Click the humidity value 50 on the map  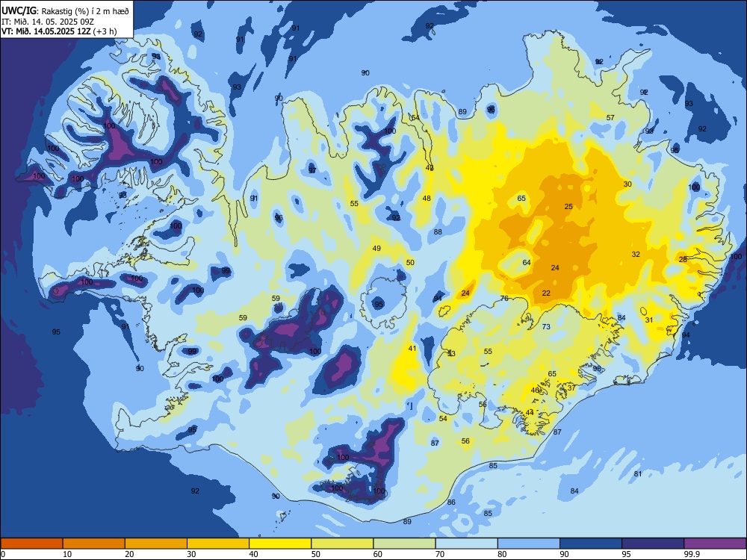point(410,262)
